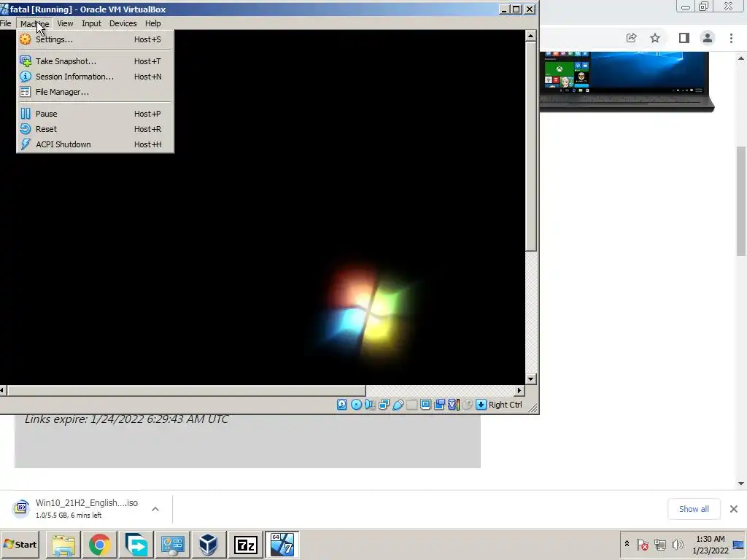
Task: Click the hard disk activity status icon
Action: click(x=342, y=405)
